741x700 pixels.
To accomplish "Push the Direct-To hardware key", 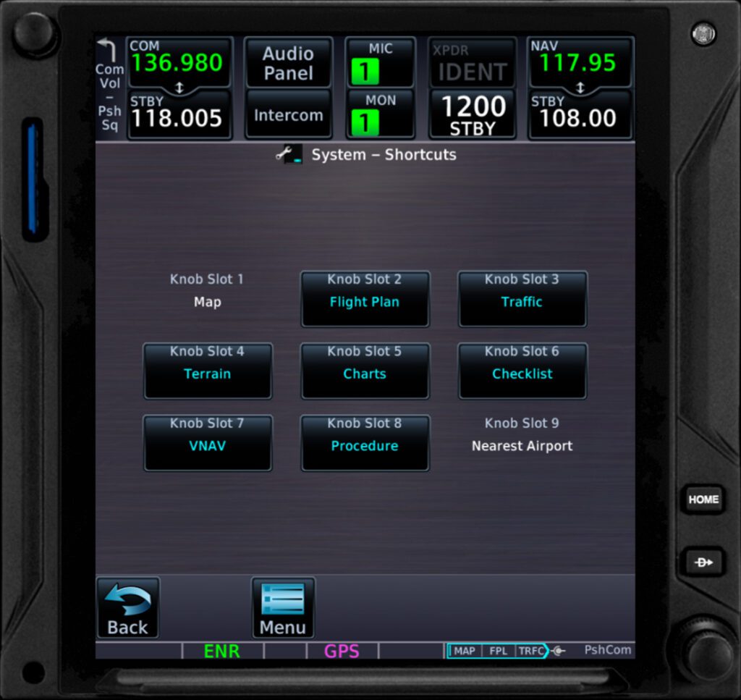I will point(703,562).
